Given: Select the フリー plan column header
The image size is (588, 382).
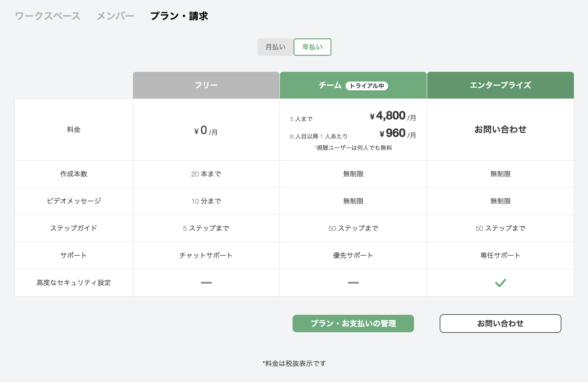Looking at the screenshot, I should [206, 85].
